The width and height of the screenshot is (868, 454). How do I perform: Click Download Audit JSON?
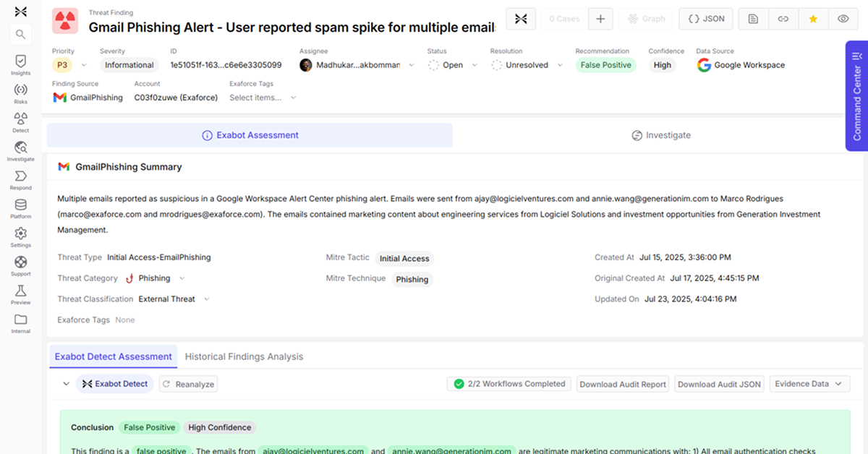(x=720, y=384)
